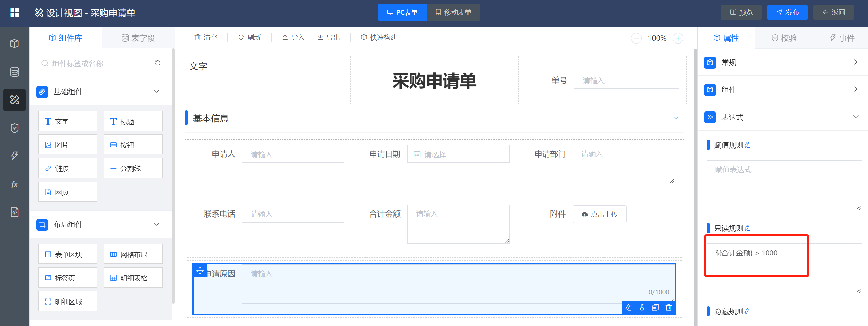Click the apps grid icon in header
Image resolution: width=868 pixels, height=326 pixels.
tap(15, 13)
